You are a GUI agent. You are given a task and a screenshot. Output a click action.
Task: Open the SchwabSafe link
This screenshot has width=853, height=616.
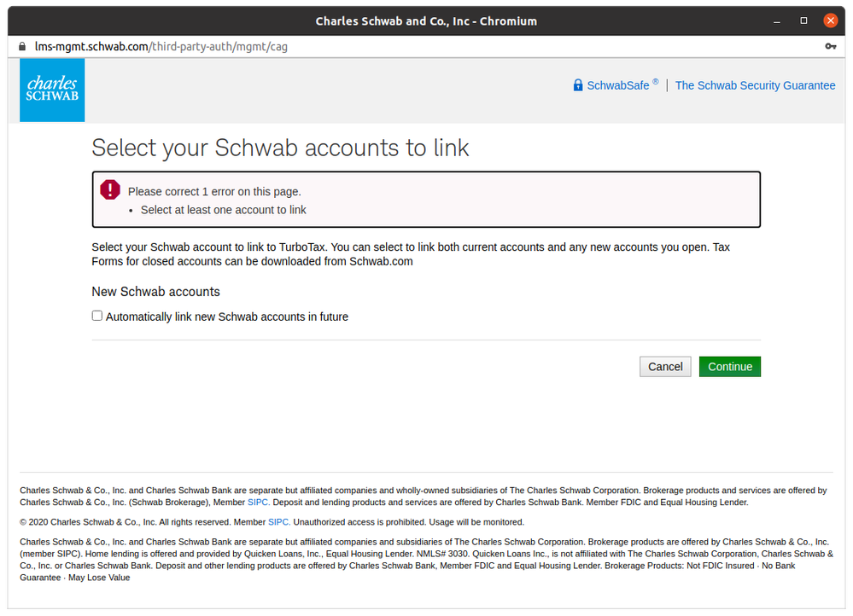pyautogui.click(x=618, y=85)
